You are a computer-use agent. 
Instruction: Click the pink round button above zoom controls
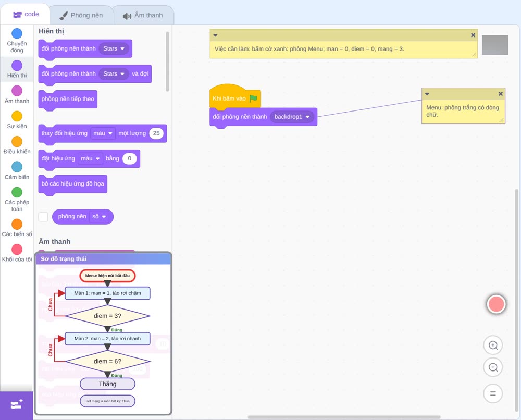(x=496, y=304)
